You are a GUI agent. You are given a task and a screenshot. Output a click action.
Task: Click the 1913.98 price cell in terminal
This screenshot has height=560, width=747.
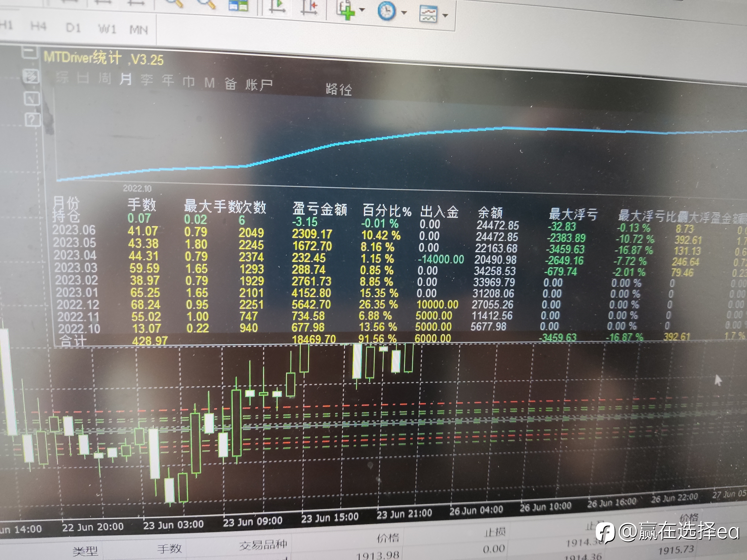tap(378, 555)
